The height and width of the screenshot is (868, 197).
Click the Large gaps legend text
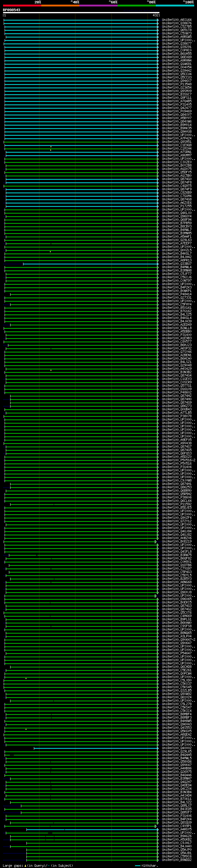(x=38, y=866)
